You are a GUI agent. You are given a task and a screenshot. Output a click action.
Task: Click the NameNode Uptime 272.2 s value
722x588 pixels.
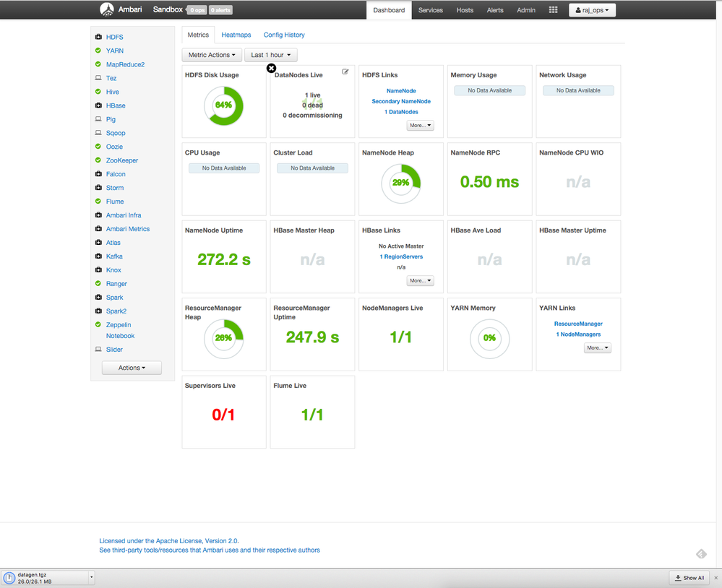[x=224, y=259]
